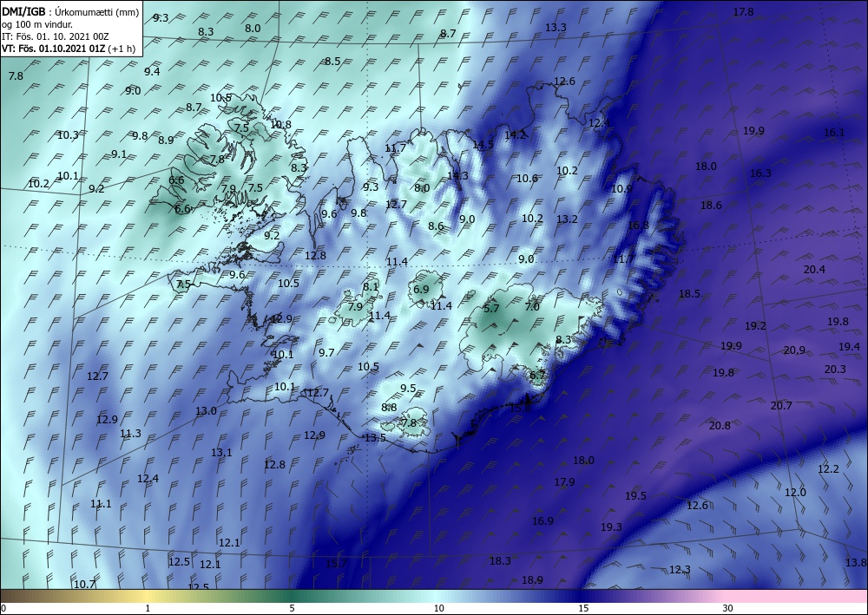
Task: Click the 10.7 value on the map
Action: point(85,584)
